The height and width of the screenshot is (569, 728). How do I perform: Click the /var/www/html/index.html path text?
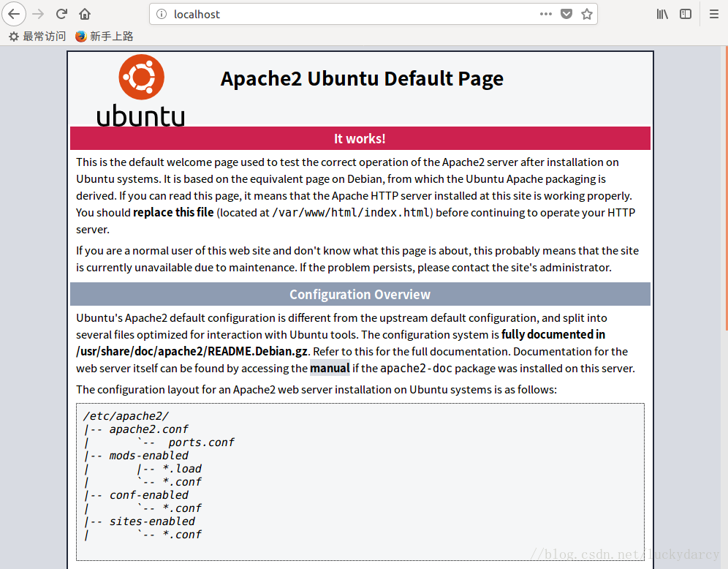click(352, 212)
